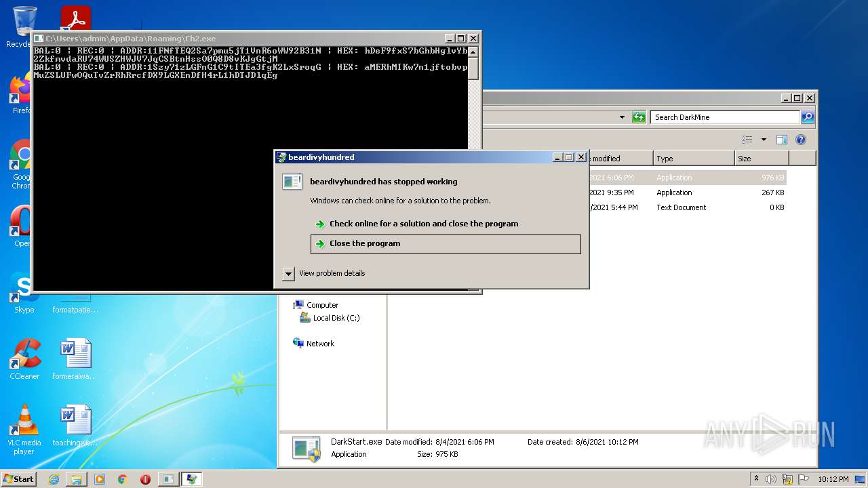Open the network tray icon
Screen dimensions: 868x488
[x=787, y=479]
